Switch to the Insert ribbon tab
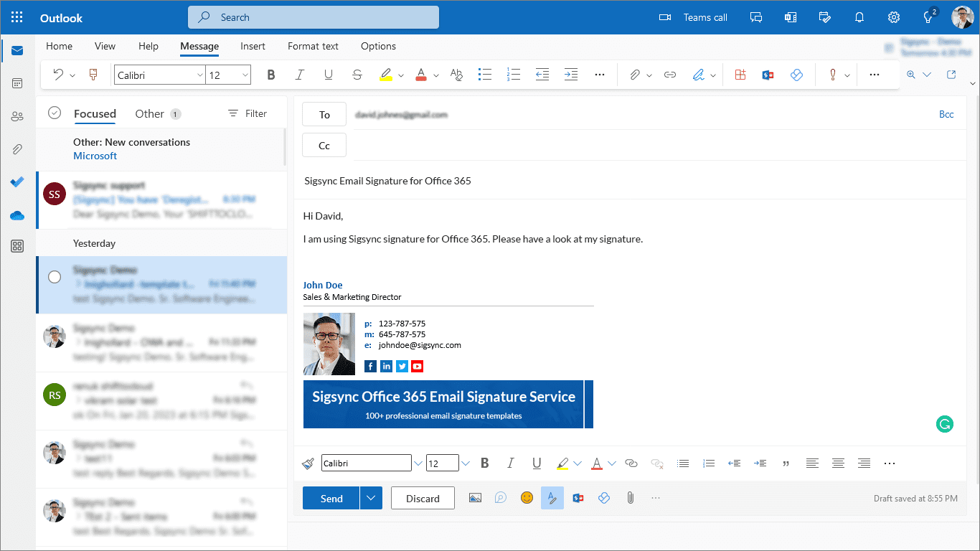Viewport: 980px width, 551px height. pos(253,46)
